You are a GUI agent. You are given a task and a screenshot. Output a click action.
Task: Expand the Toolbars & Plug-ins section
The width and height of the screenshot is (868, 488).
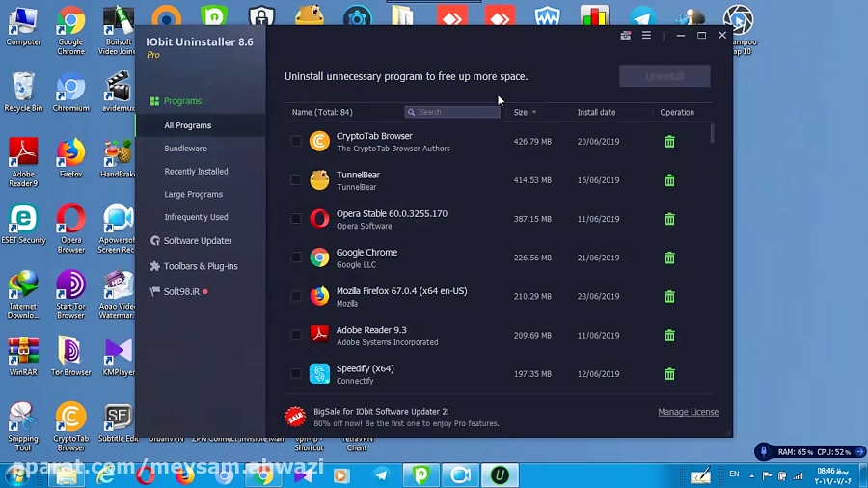pos(200,266)
